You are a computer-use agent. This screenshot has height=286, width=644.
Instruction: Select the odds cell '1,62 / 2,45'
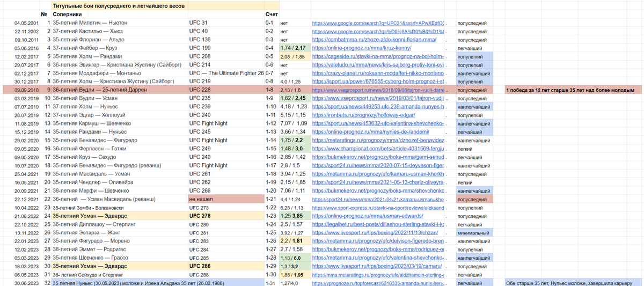(295, 98)
